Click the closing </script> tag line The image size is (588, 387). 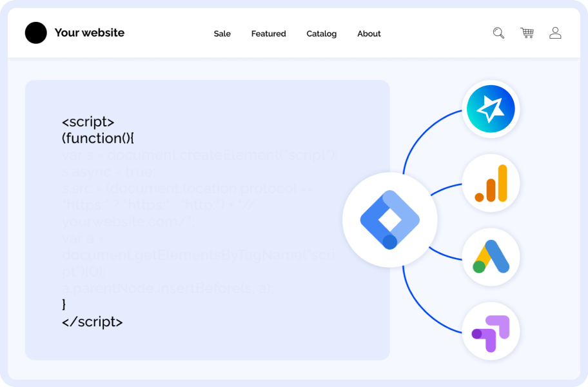(92, 321)
